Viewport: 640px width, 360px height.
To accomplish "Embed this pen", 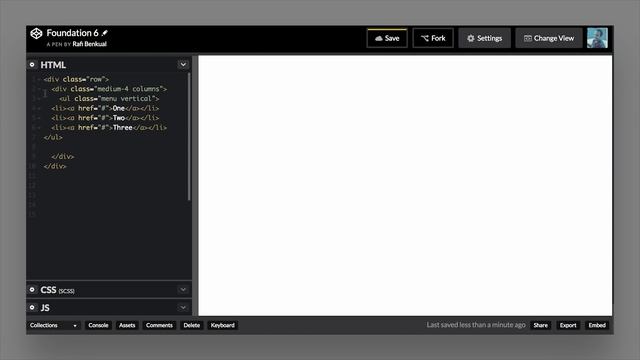I will [597, 325].
